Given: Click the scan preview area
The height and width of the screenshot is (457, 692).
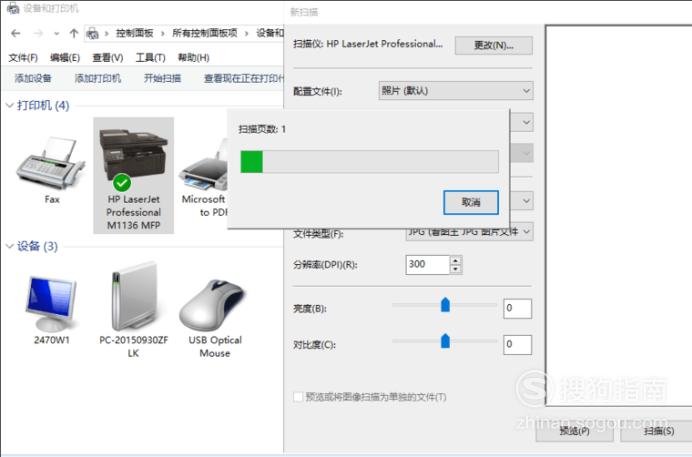Looking at the screenshot, I should click(619, 215).
